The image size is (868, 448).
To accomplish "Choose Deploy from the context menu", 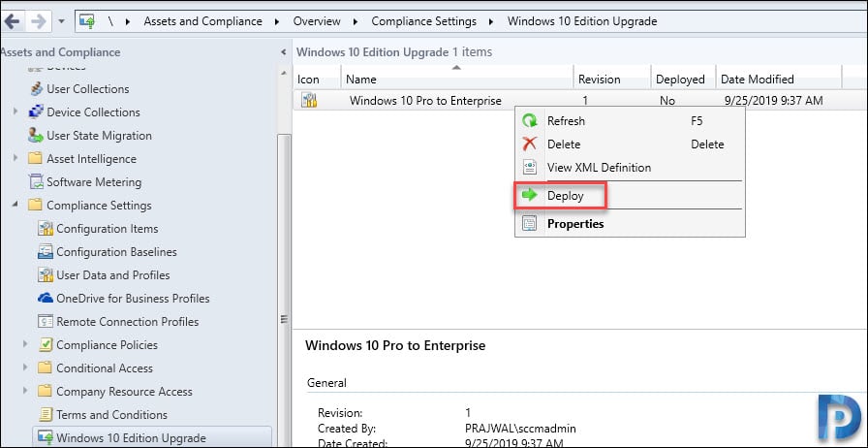I will point(630,196).
